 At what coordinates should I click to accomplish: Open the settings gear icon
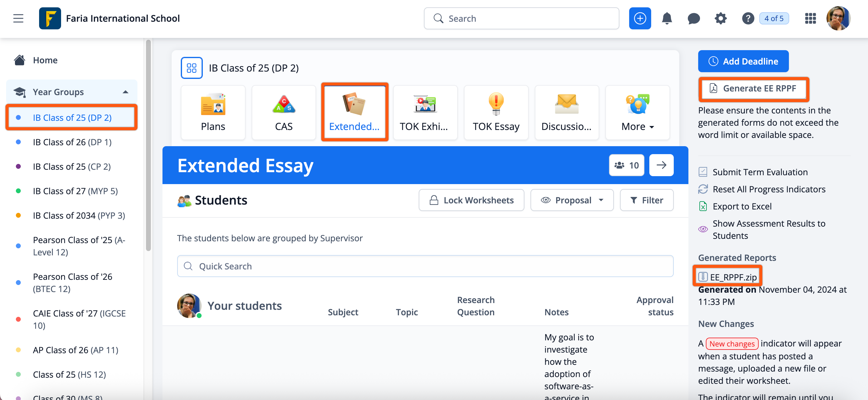pos(720,19)
